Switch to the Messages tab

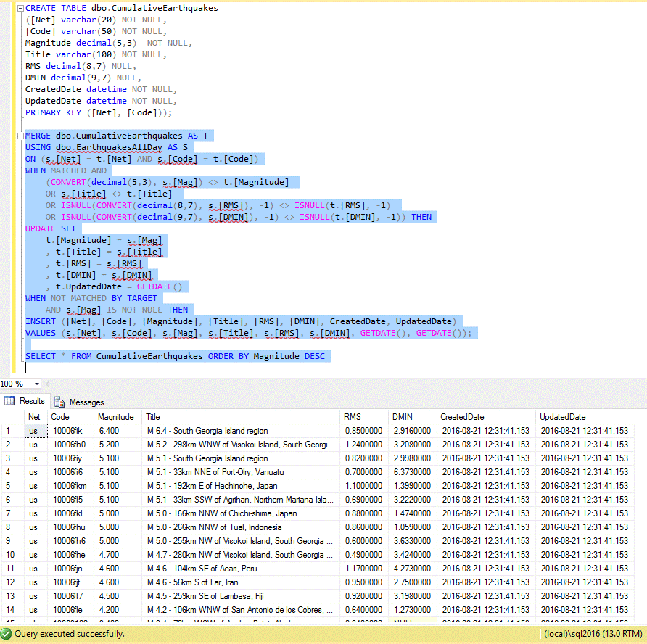click(x=79, y=402)
